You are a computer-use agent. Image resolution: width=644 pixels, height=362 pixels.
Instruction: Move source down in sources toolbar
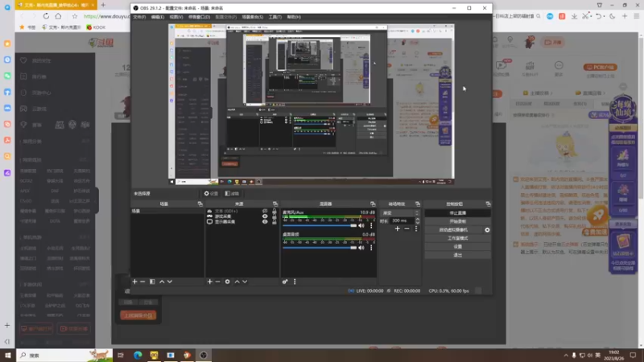tap(245, 282)
